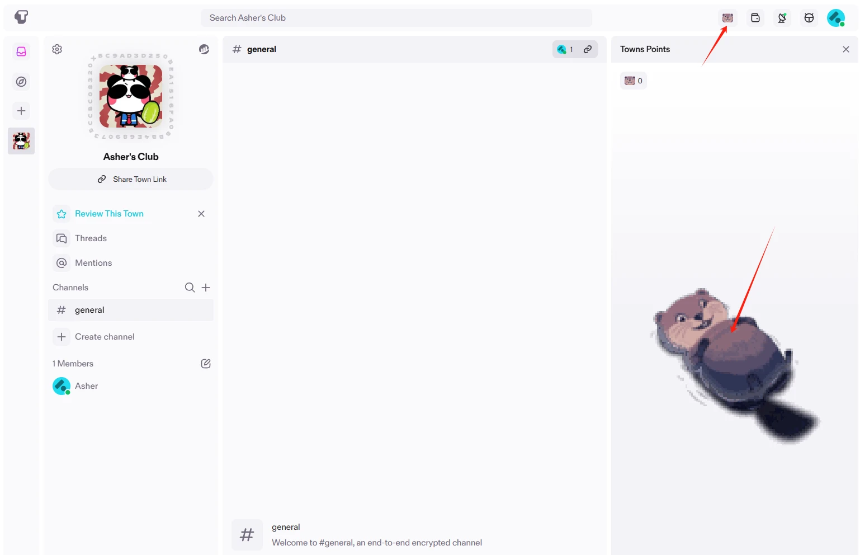The height and width of the screenshot is (555, 860).
Task: Open the Threads section
Action: [x=131, y=239]
